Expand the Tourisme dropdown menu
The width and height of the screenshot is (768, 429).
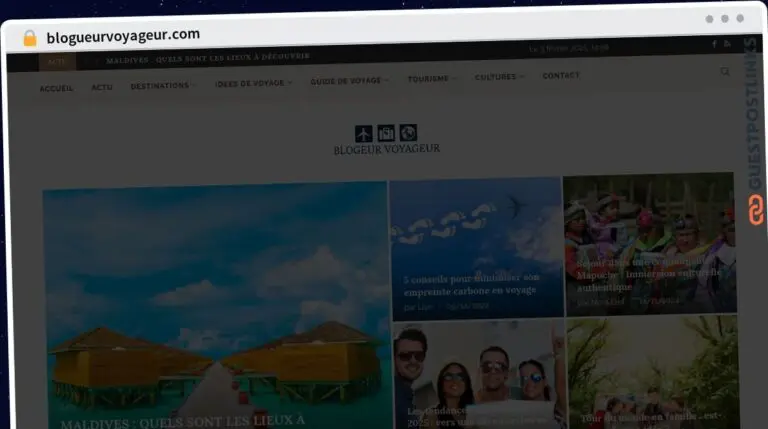click(432, 78)
